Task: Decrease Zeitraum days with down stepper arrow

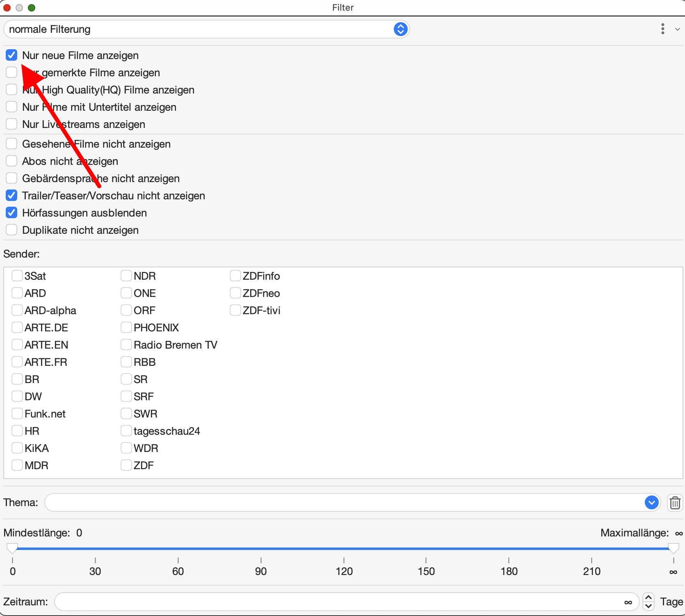Action: click(648, 606)
